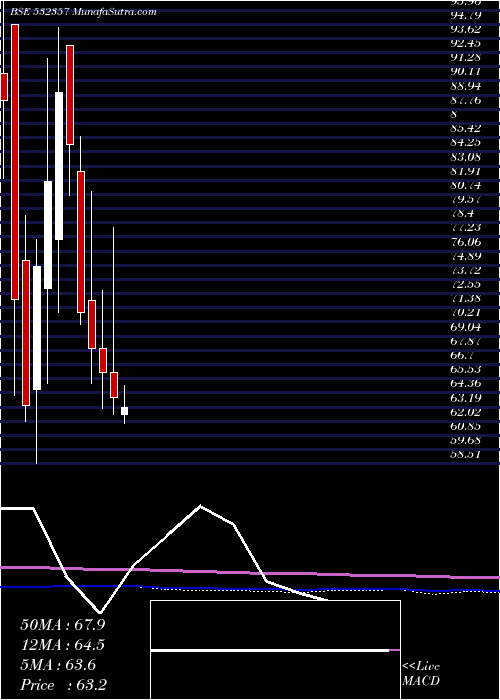
Task: Click the 79.57 price axis label
Action: [465, 199]
